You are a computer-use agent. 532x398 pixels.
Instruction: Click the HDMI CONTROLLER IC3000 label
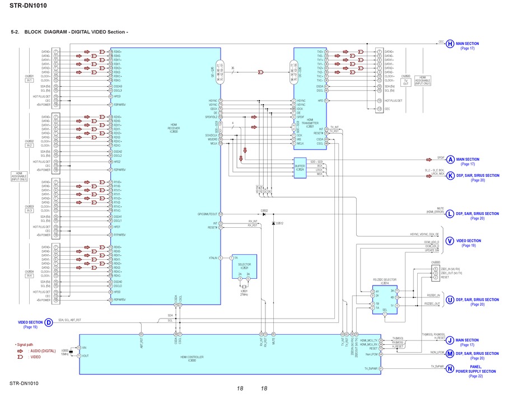(192, 359)
